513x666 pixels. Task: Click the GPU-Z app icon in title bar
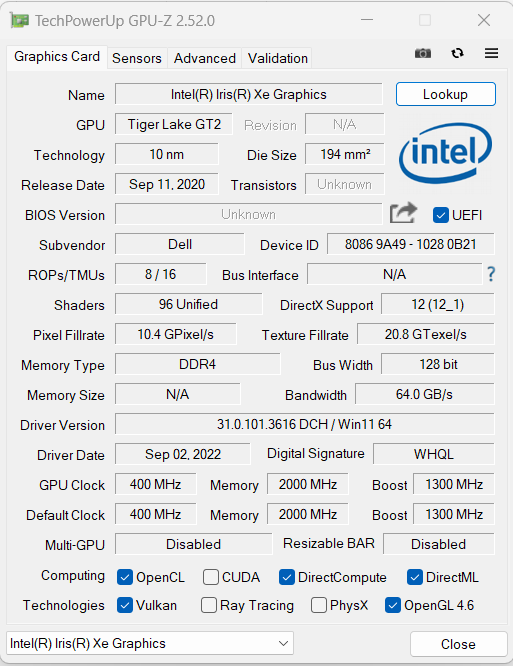click(20, 20)
